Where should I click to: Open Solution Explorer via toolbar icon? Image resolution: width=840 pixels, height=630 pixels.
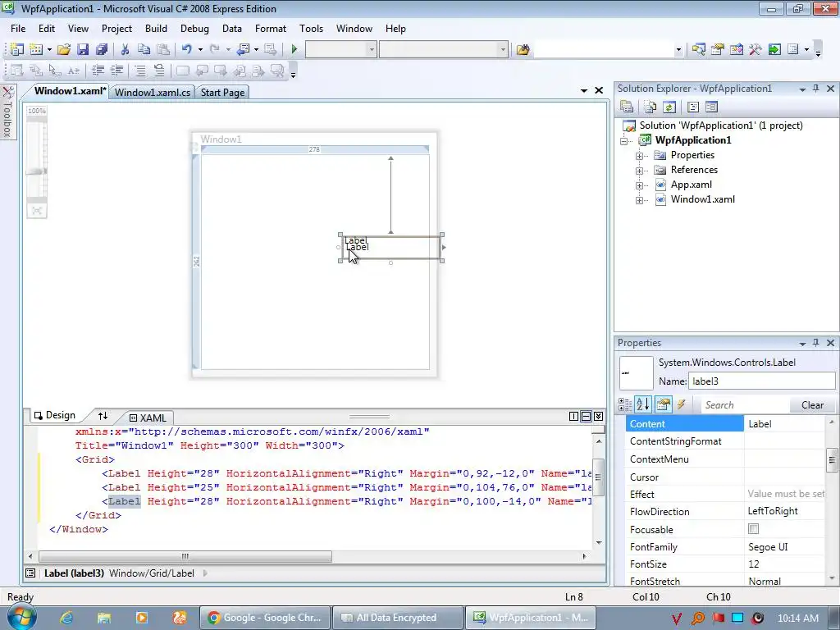(698, 49)
